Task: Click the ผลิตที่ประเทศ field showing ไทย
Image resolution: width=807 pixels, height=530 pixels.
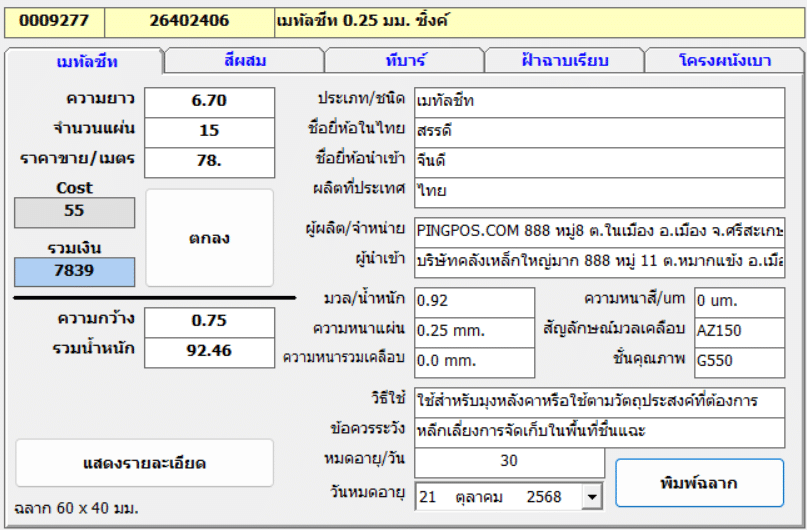Action: 599,191
